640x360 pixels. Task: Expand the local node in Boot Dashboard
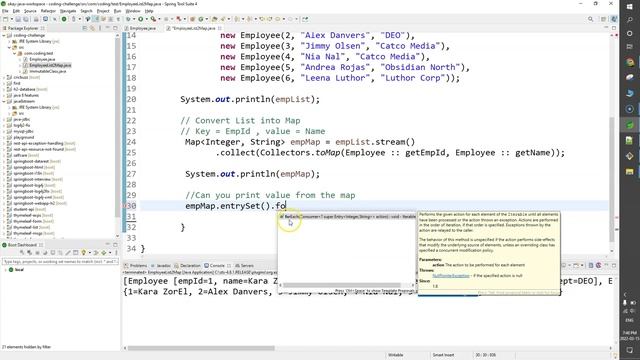click(x=5, y=270)
